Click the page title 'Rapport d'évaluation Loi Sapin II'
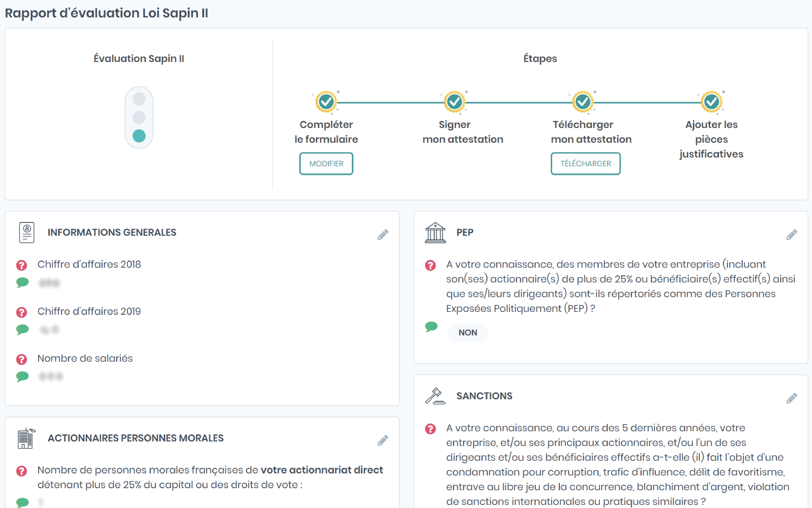Screen dimensions: 812x508 pos(107,13)
